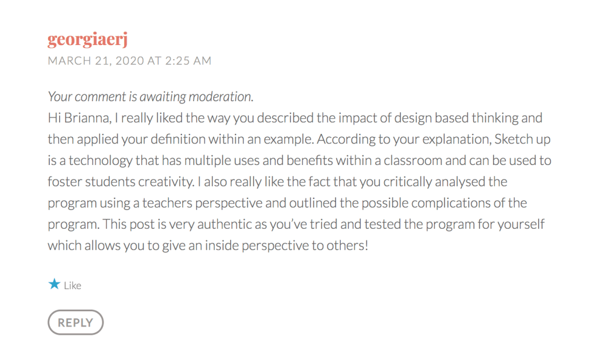Click the 'Your comment is awaiting moderation' notice

click(x=150, y=97)
